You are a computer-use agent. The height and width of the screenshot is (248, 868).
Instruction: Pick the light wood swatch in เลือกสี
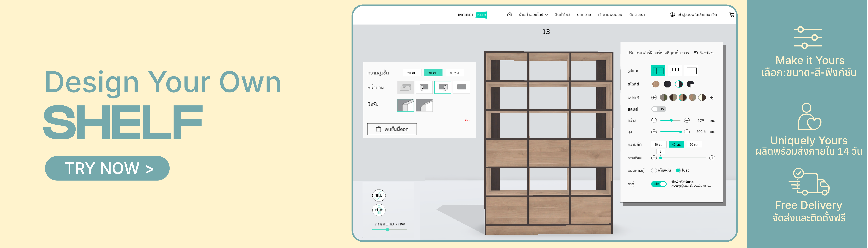pos(692,98)
